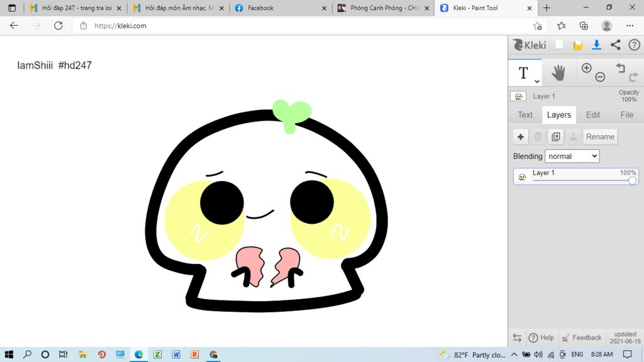The image size is (644, 362).
Task: Open File Explorer from the taskbar
Action: click(x=83, y=354)
